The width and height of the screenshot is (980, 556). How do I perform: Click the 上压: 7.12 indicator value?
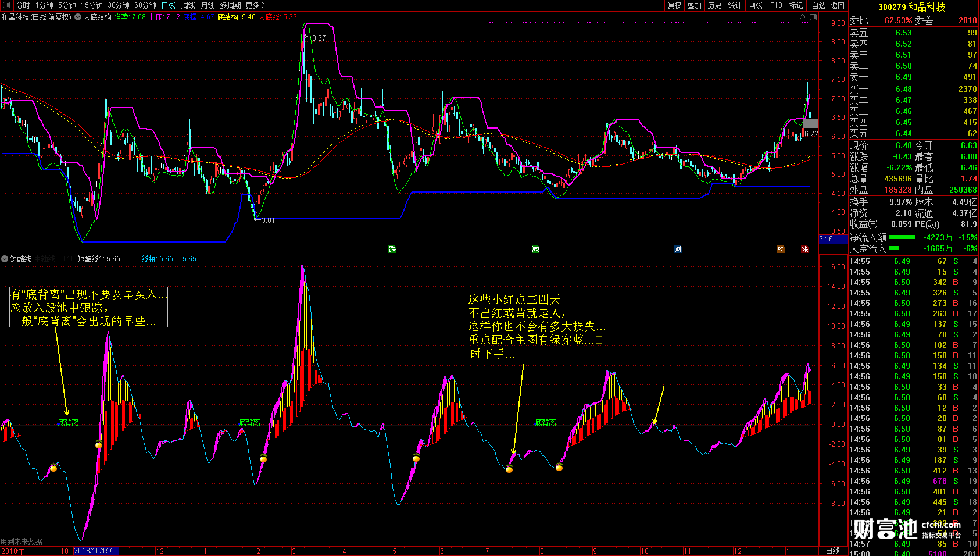coord(164,17)
